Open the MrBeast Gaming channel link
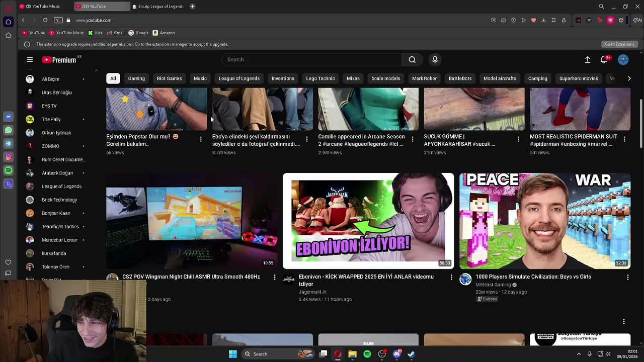This screenshot has height=362, width=644. pyautogui.click(x=493, y=285)
